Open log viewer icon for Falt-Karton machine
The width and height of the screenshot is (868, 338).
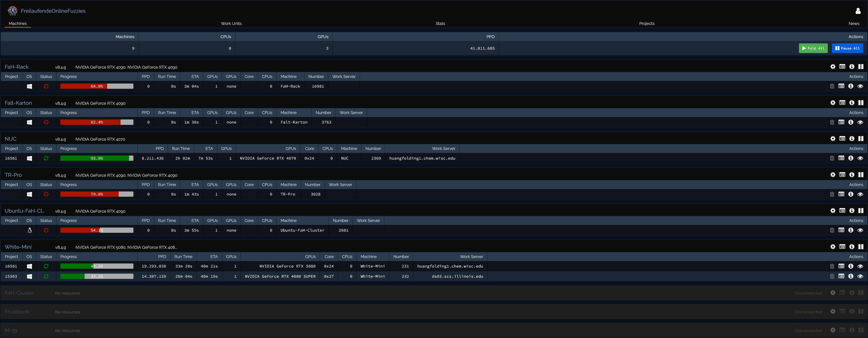(x=842, y=103)
